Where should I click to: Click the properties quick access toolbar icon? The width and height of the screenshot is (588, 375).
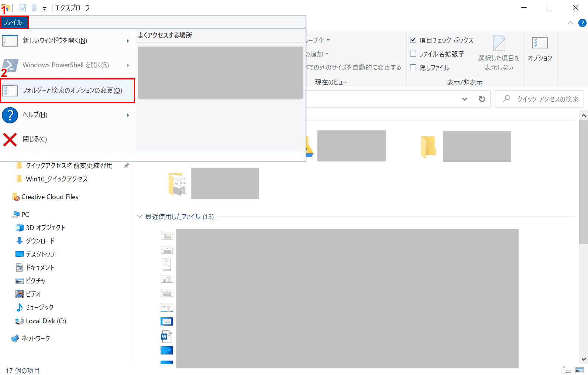click(x=23, y=8)
